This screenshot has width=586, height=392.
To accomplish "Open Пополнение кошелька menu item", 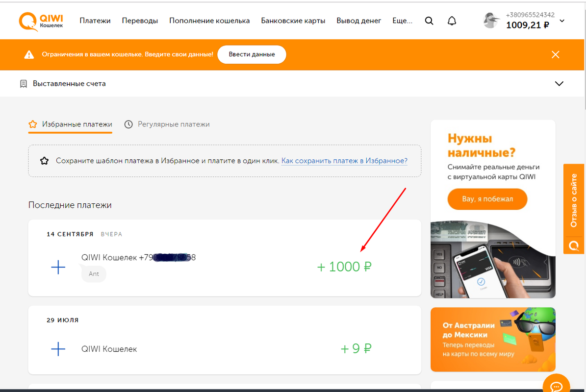I will 209,21.
